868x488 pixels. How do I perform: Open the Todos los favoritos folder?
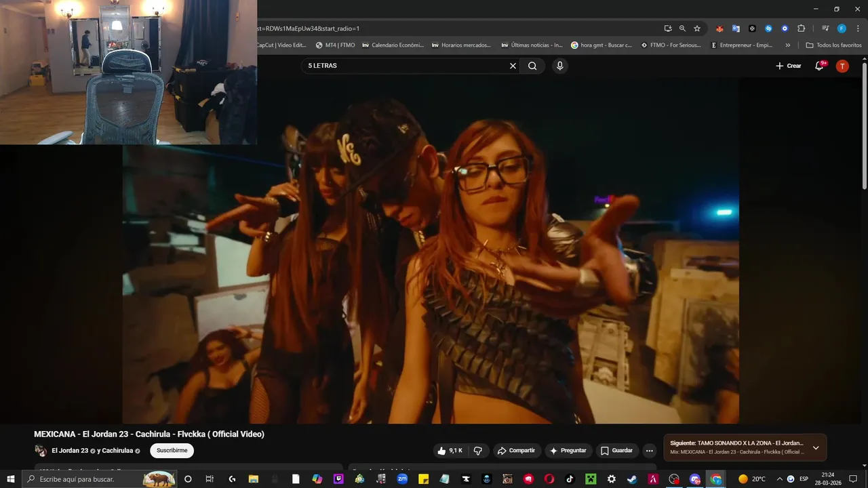tap(833, 45)
